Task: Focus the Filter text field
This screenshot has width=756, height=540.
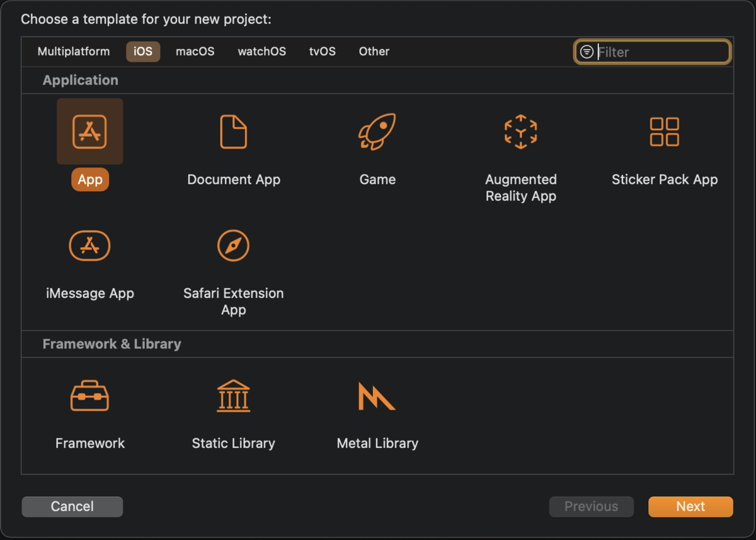Action: click(x=652, y=52)
